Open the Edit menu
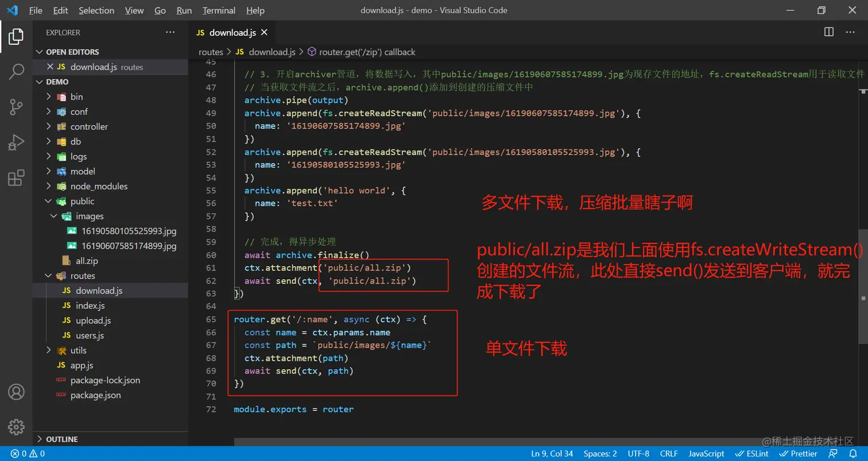868x461 pixels. 60,10
